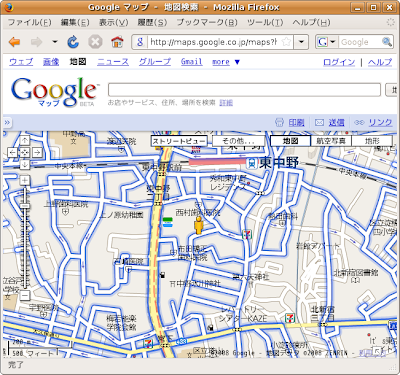Click the 送信 link
The width and height of the screenshot is (400, 375).
(x=336, y=123)
